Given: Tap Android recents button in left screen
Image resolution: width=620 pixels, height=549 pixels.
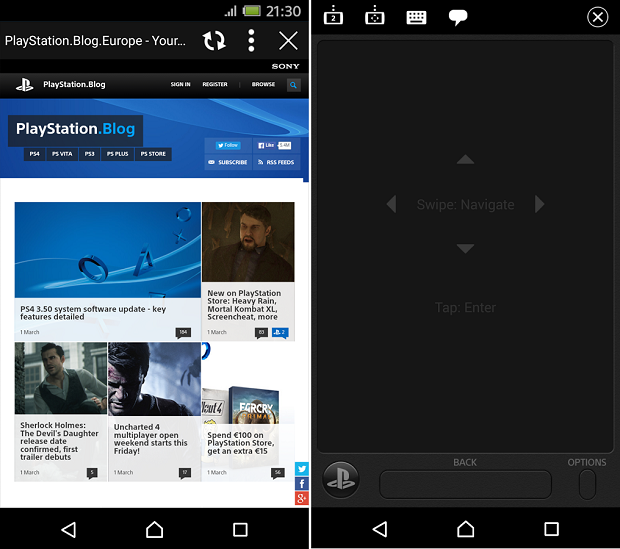Looking at the screenshot, I should pos(240,530).
